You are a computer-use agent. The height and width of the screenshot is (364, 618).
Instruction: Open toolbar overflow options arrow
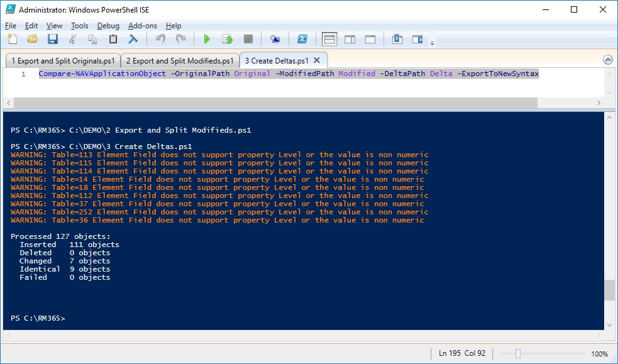[433, 43]
